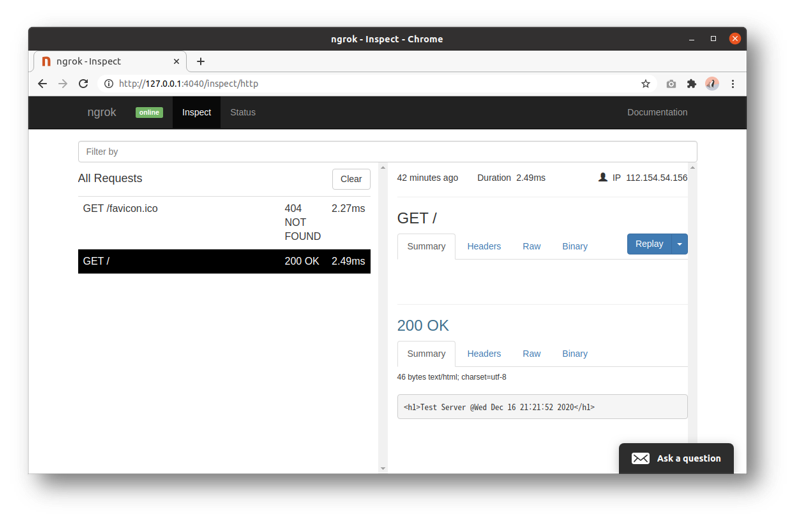
Task: Click the 46 bytes text/html label
Action: point(451,377)
